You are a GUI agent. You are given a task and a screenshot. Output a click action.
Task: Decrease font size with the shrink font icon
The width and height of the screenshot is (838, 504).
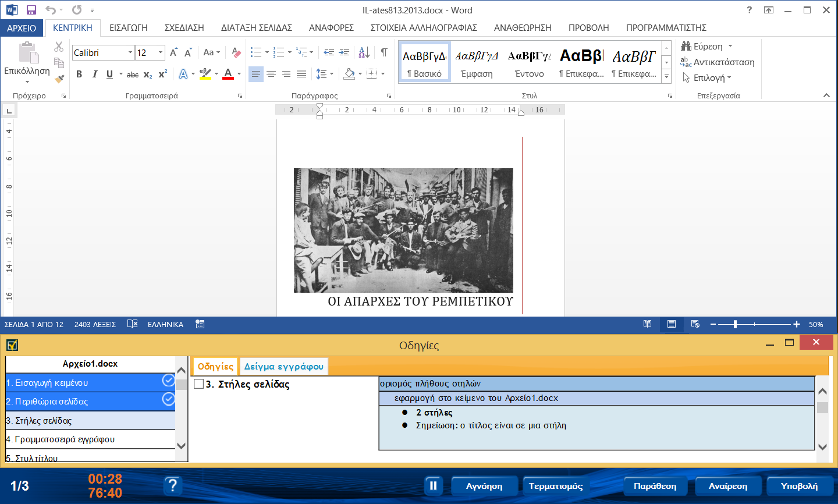[x=188, y=53]
